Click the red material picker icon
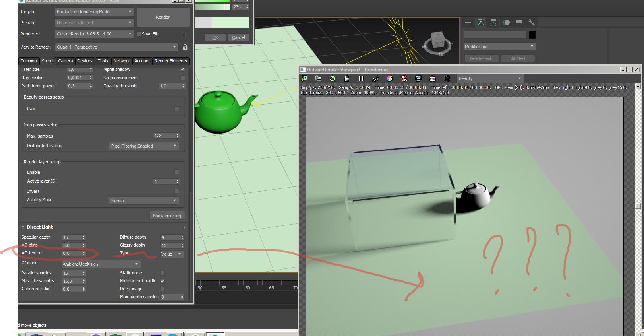The height and width of the screenshot is (336, 644). (404, 78)
